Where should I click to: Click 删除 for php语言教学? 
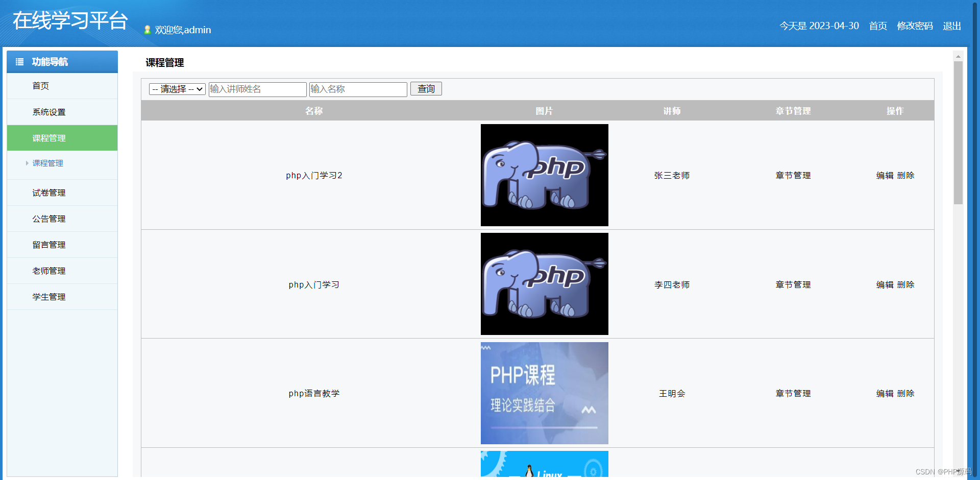pos(906,393)
